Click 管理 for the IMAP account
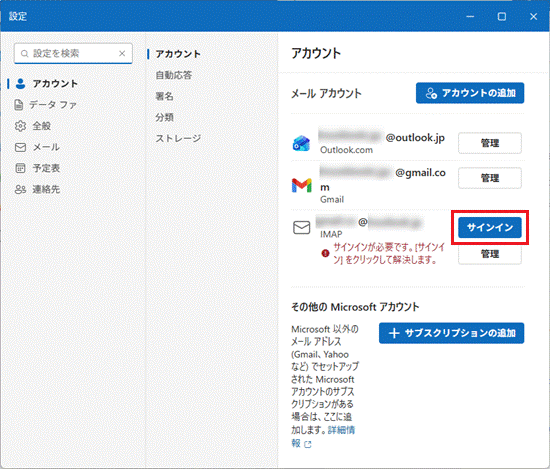Image resolution: width=550 pixels, height=469 pixels. click(x=490, y=254)
